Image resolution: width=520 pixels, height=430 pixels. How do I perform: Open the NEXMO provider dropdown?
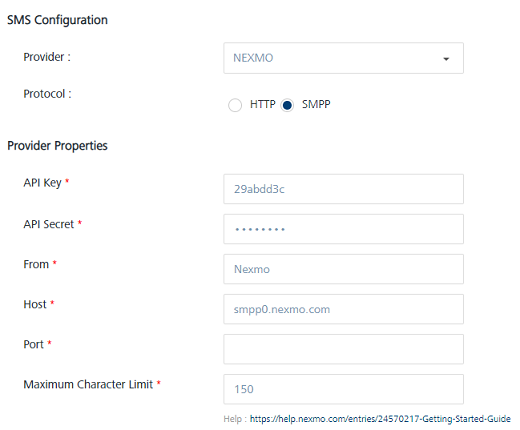pos(343,58)
